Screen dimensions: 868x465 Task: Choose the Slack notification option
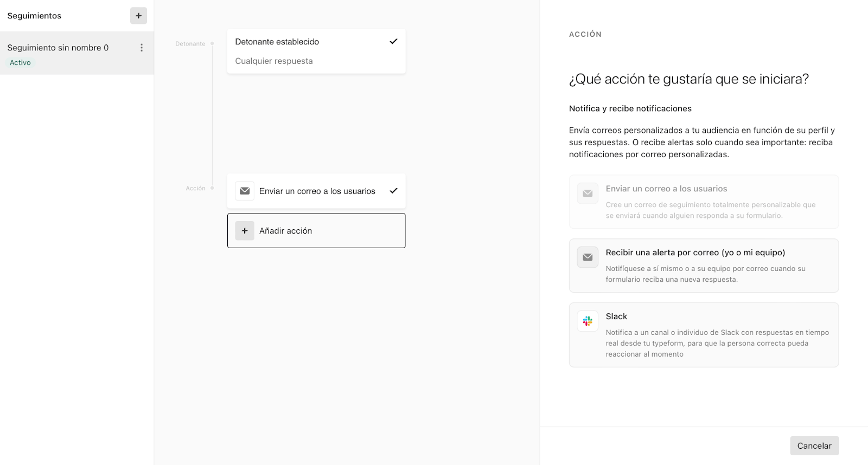click(704, 335)
